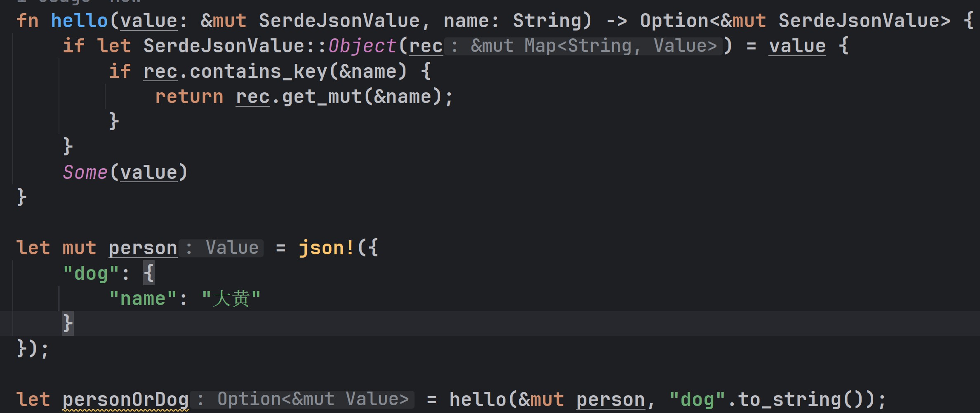The width and height of the screenshot is (980, 413).
Task: Click the Some constructor before the function's end
Action: tap(85, 172)
